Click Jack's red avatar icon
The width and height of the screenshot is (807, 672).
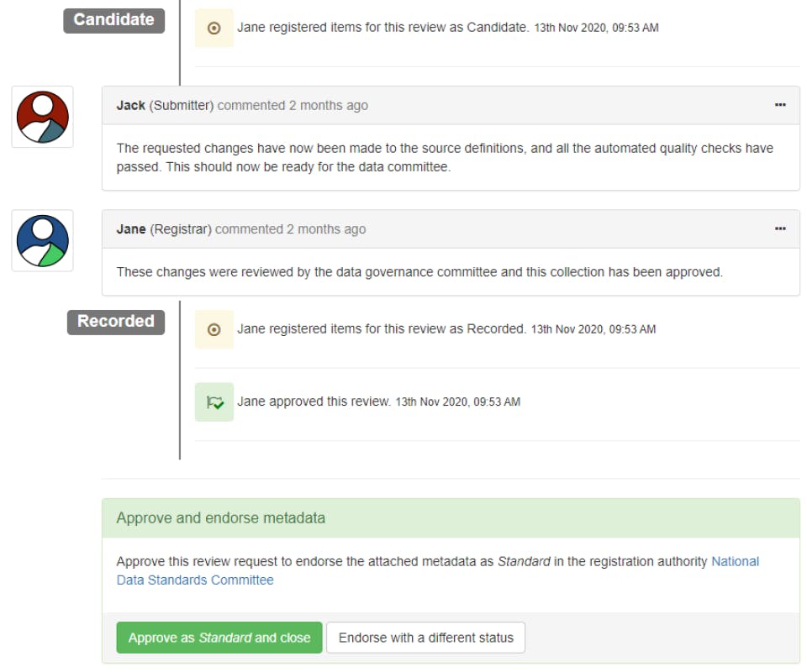[42, 117]
